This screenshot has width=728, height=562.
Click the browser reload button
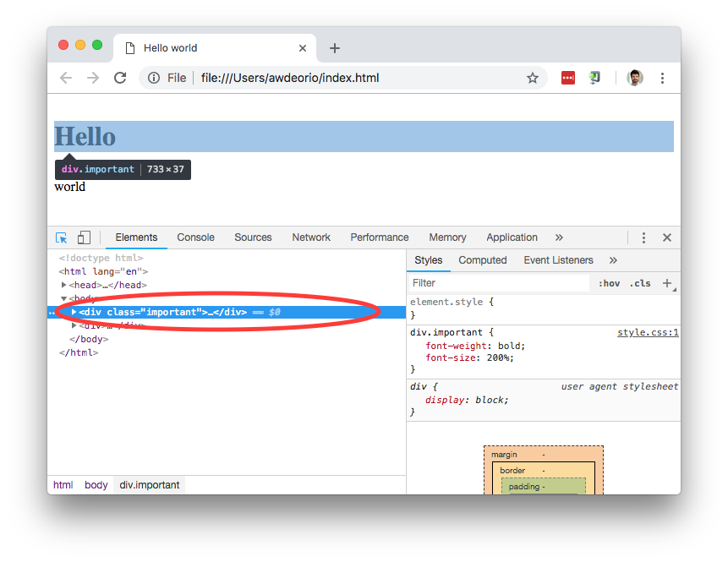pos(120,78)
